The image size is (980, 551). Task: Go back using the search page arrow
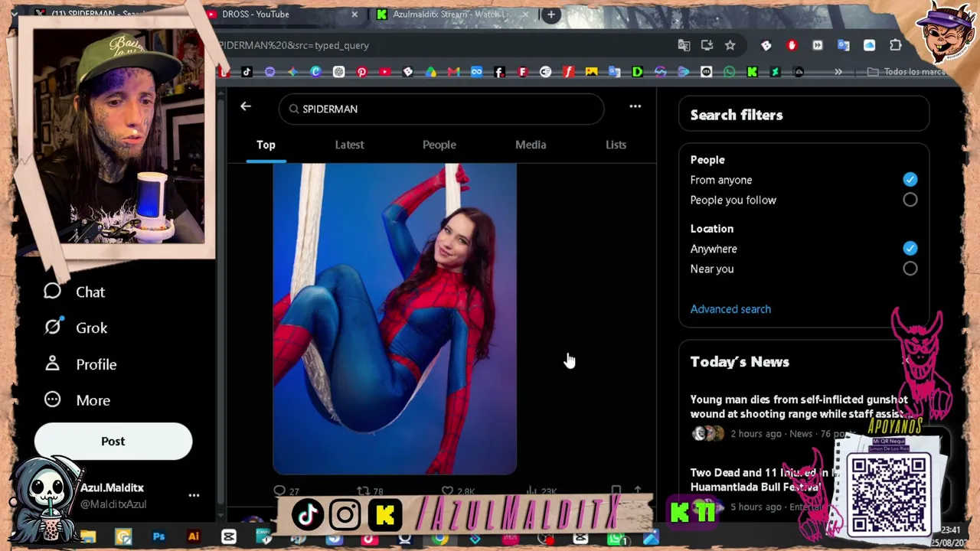[x=246, y=106]
